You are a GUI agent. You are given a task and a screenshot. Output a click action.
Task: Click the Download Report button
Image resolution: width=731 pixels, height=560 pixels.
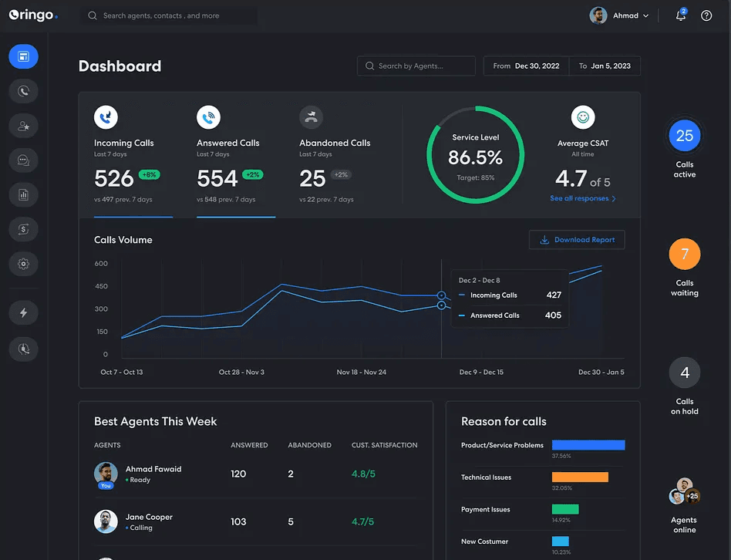coord(576,239)
